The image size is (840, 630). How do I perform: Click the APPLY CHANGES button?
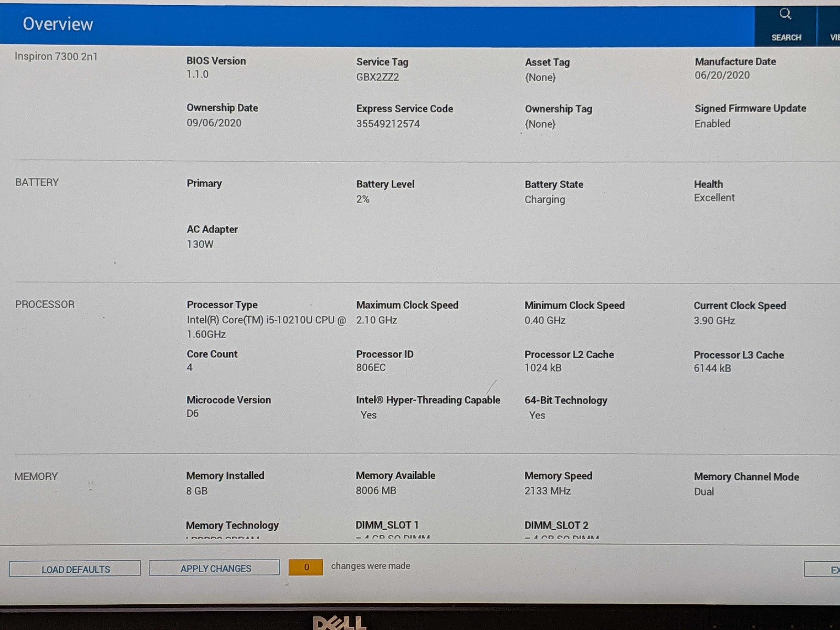214,568
